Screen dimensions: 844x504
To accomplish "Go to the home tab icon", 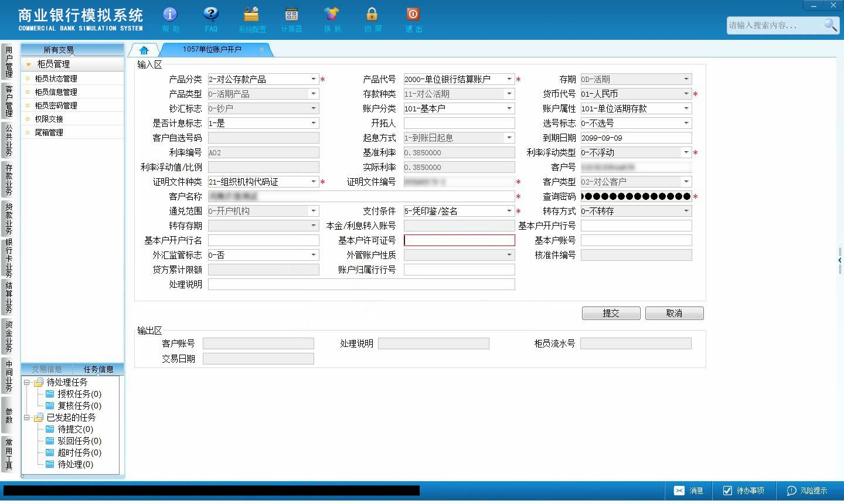I will point(144,50).
